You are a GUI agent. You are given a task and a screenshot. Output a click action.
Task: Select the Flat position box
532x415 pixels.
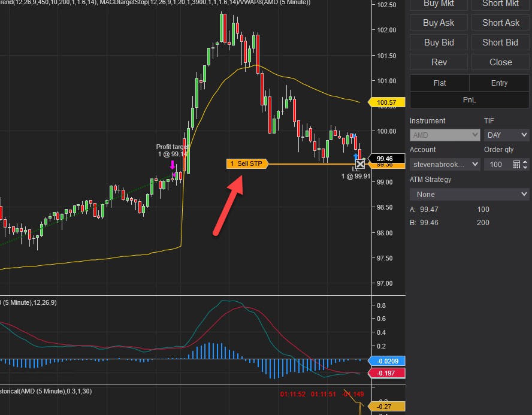(439, 83)
